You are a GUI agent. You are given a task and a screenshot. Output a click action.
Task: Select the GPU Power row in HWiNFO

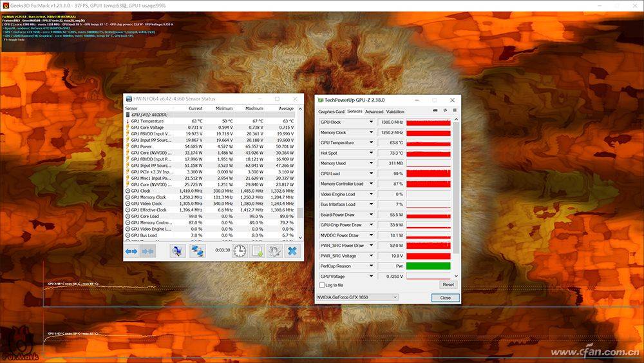coord(211,146)
